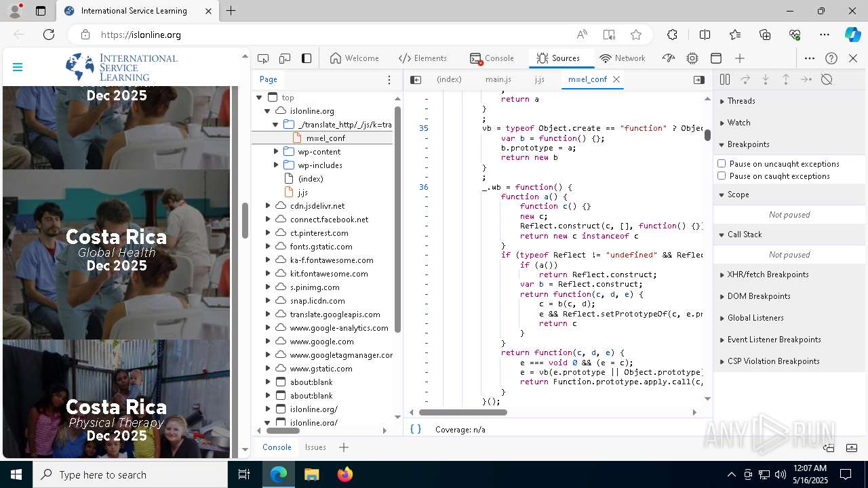Select the Page navigator tab
The image size is (868, 488).
tap(269, 79)
